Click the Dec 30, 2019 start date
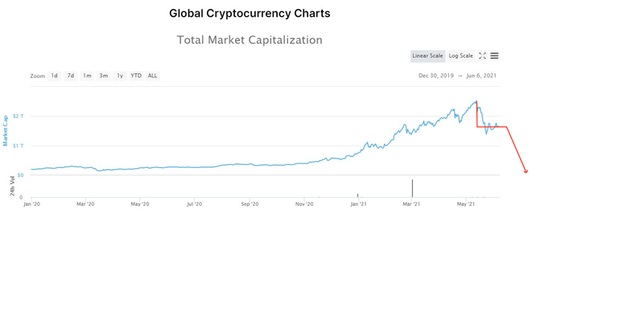The height and width of the screenshot is (336, 644). pos(436,76)
